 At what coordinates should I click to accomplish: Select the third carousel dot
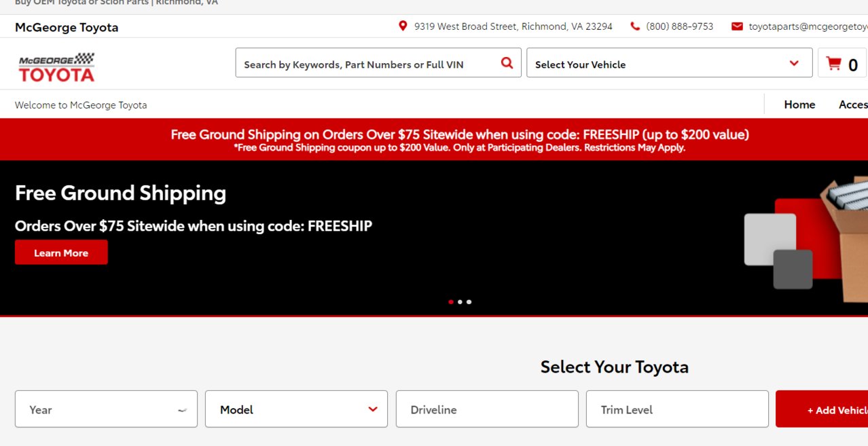pos(469,302)
